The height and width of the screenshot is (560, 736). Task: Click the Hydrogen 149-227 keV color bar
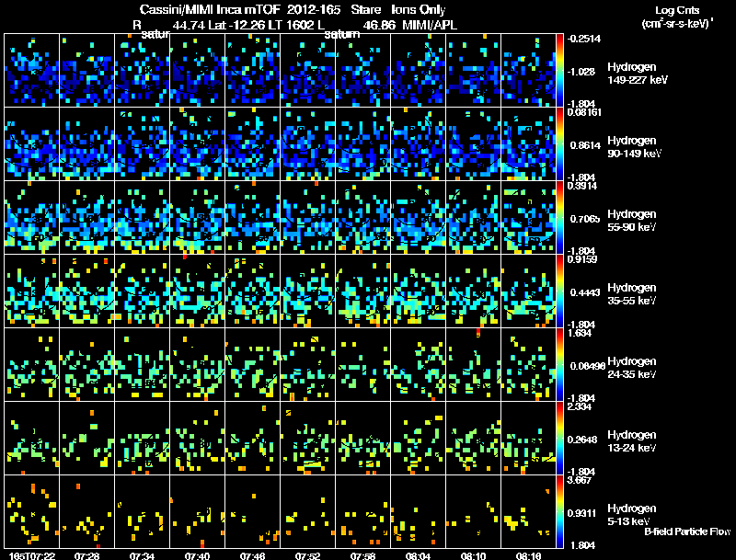point(559,71)
